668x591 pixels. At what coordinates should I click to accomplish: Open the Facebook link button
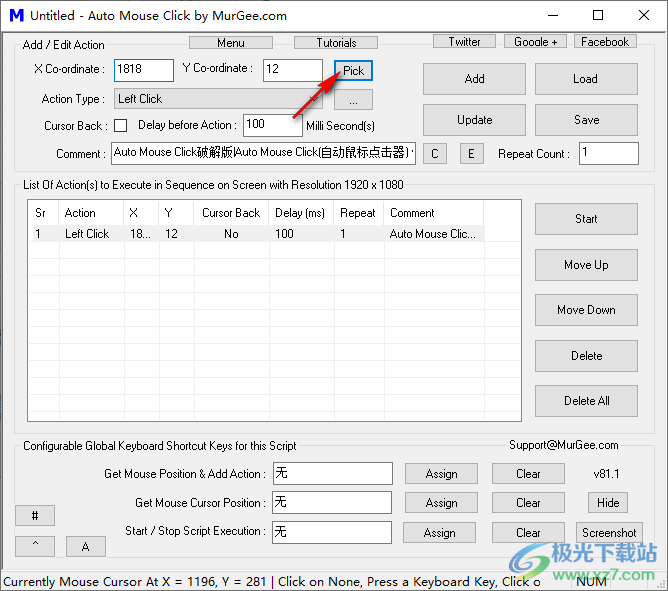click(x=605, y=42)
